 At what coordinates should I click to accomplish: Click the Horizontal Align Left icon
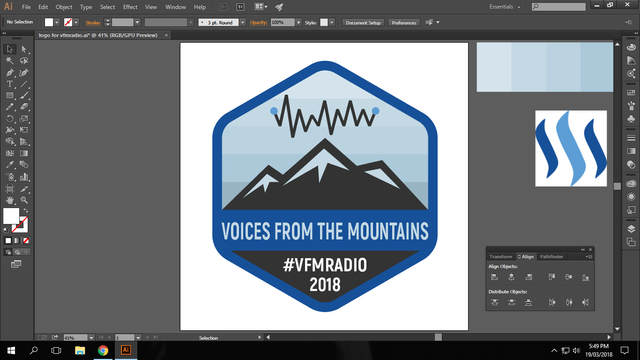494,277
